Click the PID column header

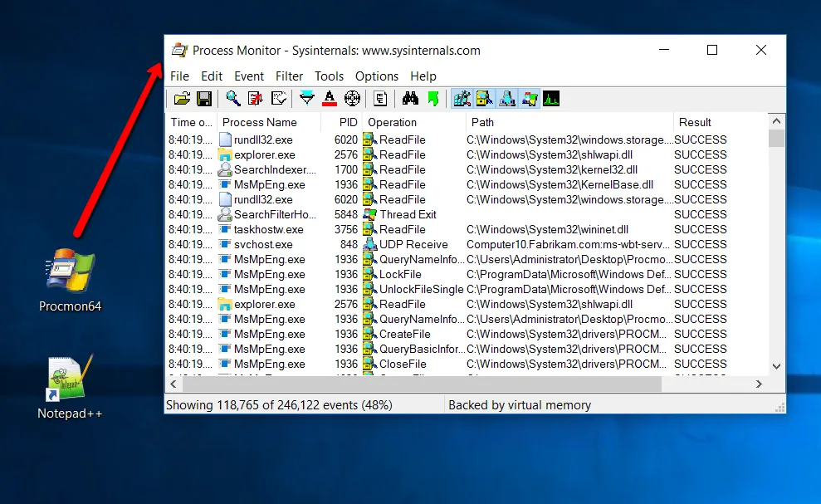[x=341, y=123]
